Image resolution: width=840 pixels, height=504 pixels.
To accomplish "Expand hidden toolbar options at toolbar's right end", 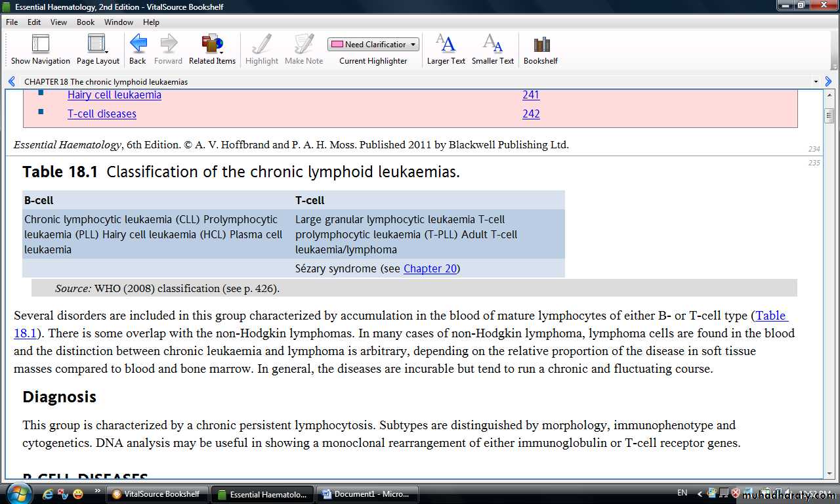I will 833,66.
